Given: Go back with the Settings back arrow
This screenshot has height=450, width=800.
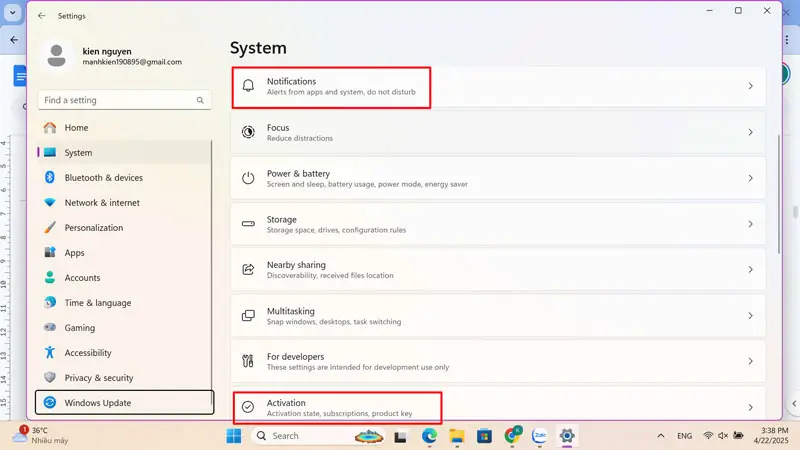Looking at the screenshot, I should click(x=42, y=16).
